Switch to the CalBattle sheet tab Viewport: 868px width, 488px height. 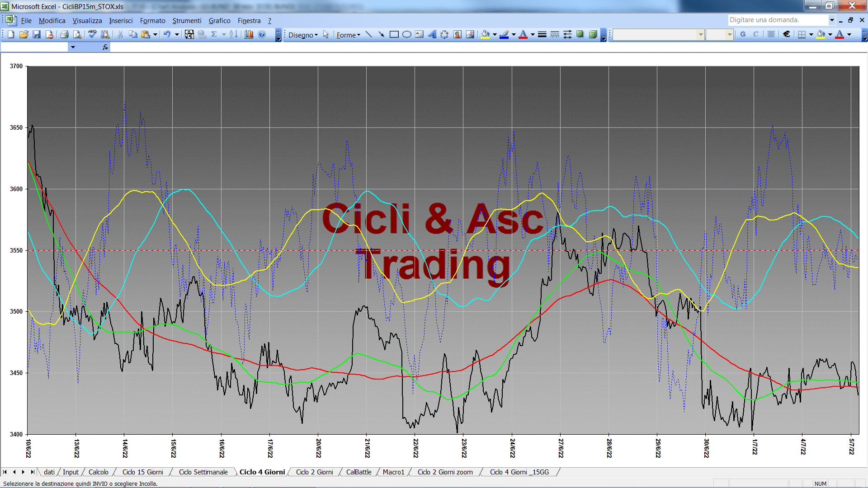[x=359, y=472]
